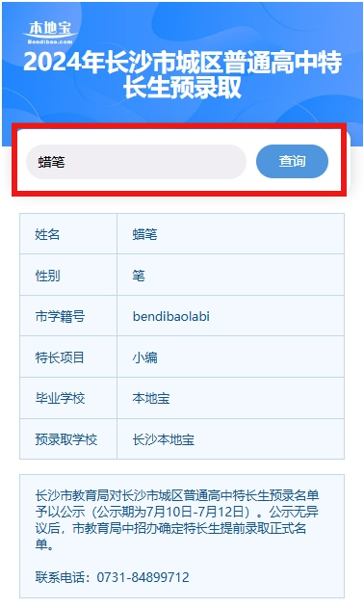Select the 毕业学校 label cell
Viewport: 364px width, 608px height.
coord(68,398)
